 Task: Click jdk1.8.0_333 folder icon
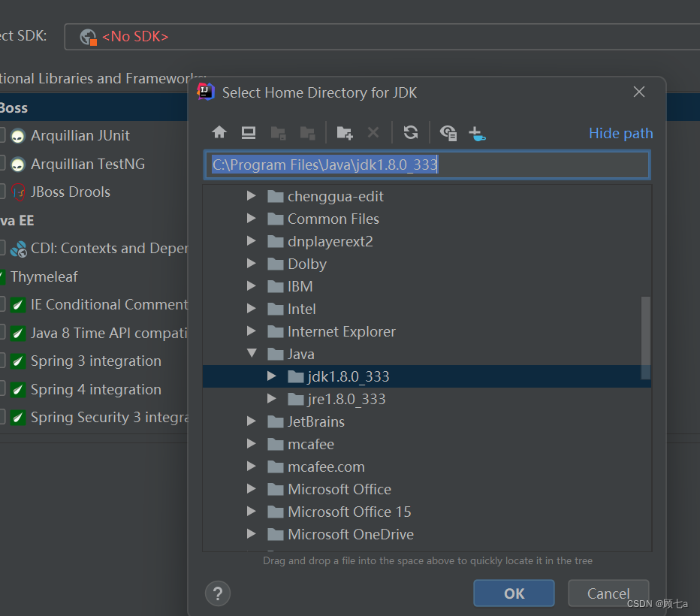click(x=296, y=377)
